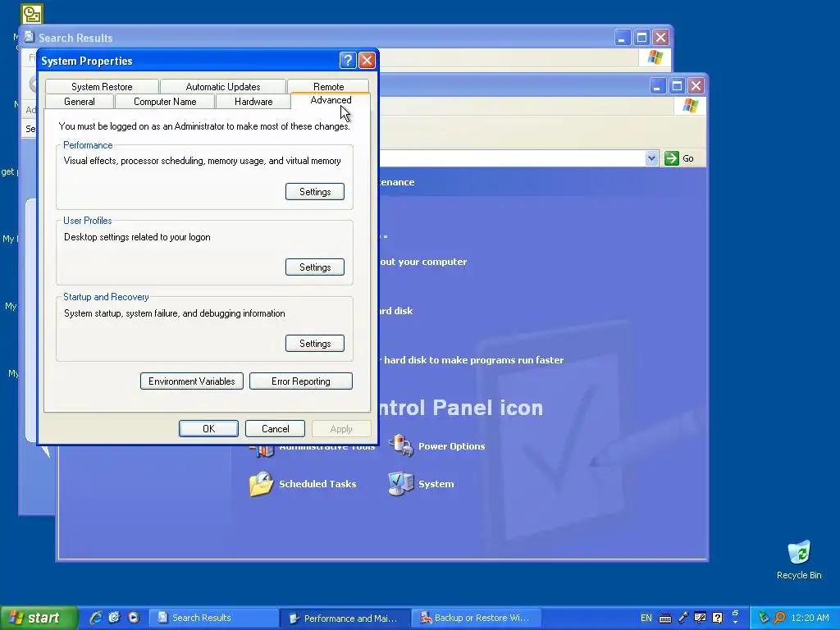Launch Outlook Express from Quick Launch

pyautogui.click(x=114, y=617)
